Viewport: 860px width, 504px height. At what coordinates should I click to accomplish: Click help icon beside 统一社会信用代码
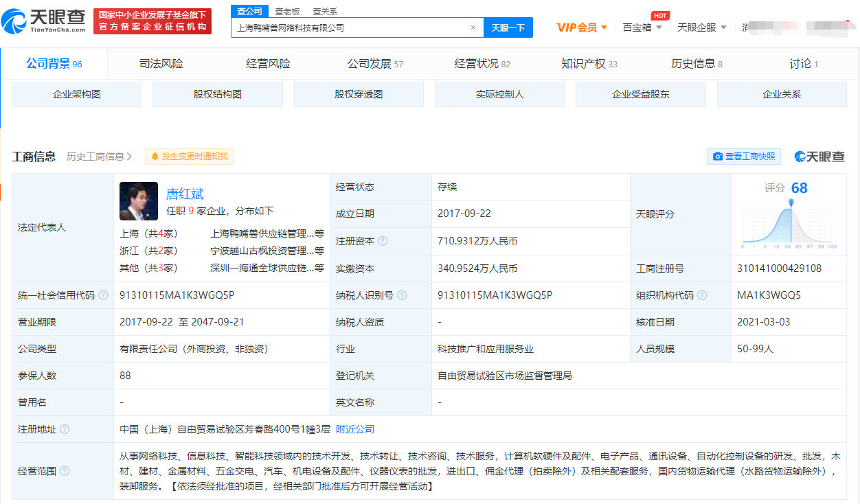click(x=103, y=295)
